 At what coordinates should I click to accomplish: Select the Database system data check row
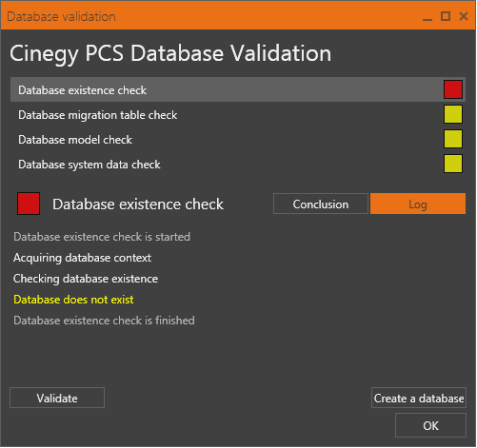(x=238, y=164)
